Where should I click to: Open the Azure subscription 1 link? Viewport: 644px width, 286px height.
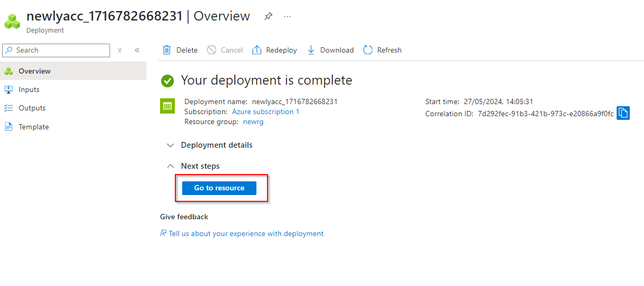tap(265, 111)
